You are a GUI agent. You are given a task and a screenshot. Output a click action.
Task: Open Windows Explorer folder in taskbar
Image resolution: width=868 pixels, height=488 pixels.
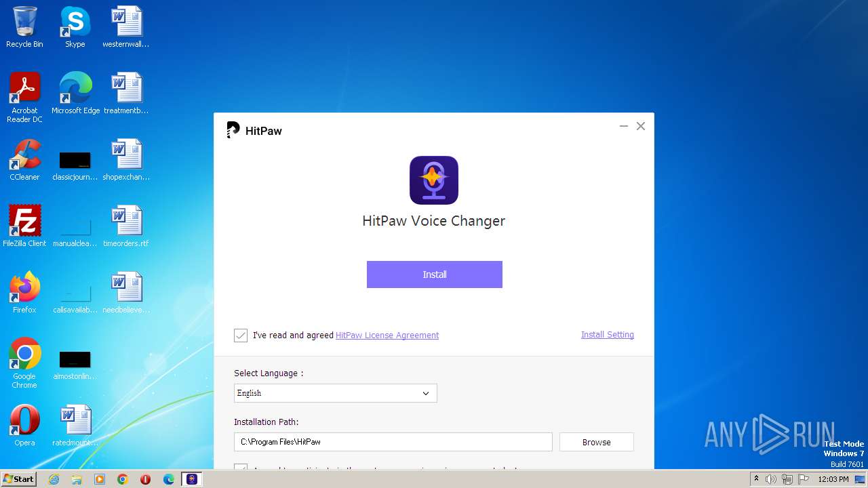(77, 479)
